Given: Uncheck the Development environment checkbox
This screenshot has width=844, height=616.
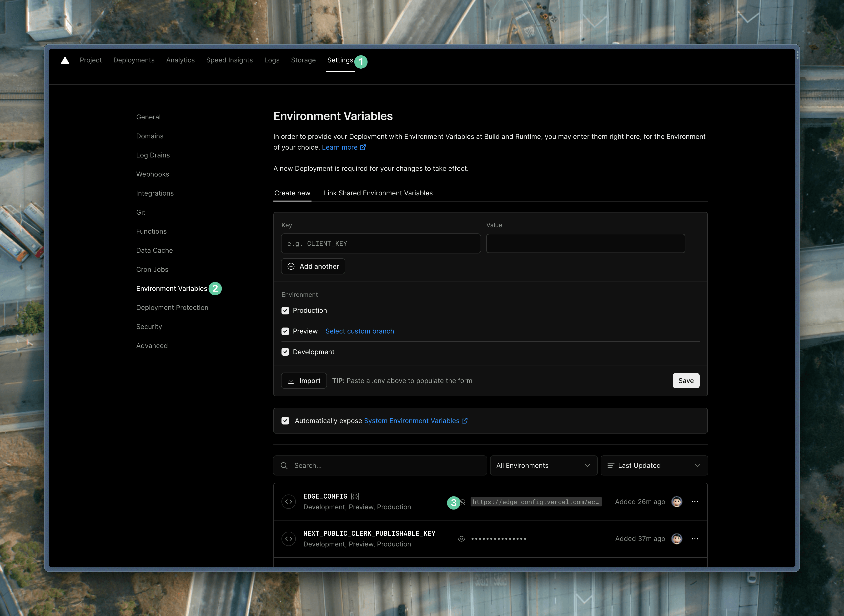Looking at the screenshot, I should [285, 352].
